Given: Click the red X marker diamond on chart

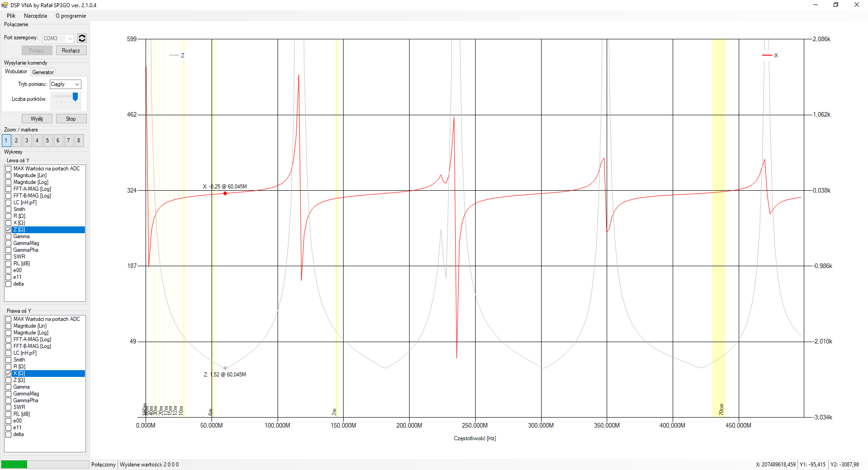Looking at the screenshot, I should 225,193.
